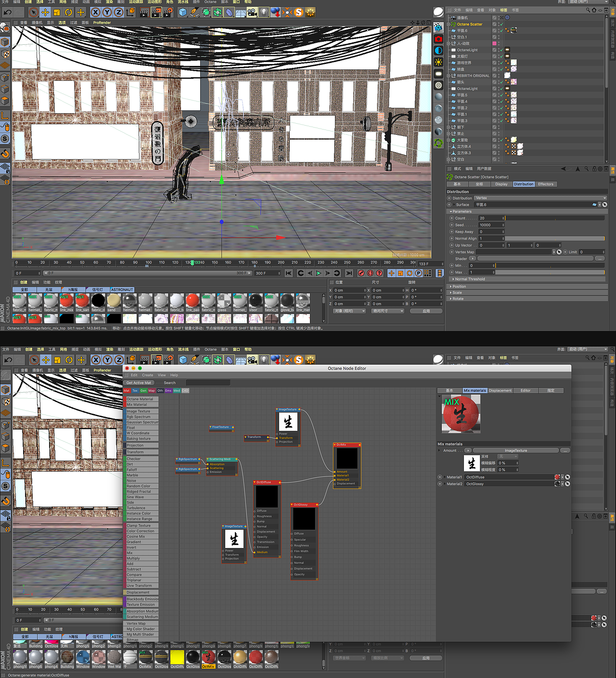Click the Scattering Medium node button
The width and height of the screenshot is (616, 678).
coord(141,617)
